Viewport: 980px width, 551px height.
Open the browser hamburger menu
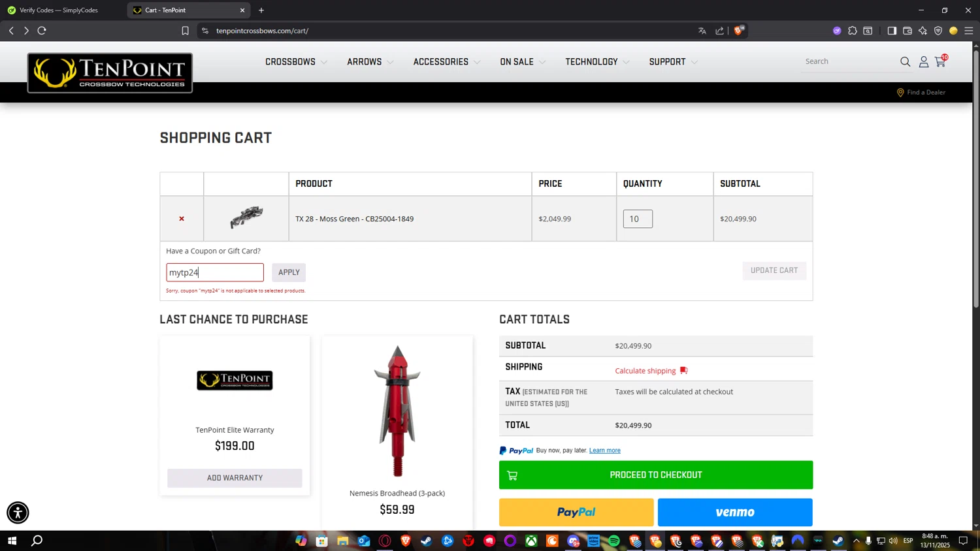pos(969,31)
